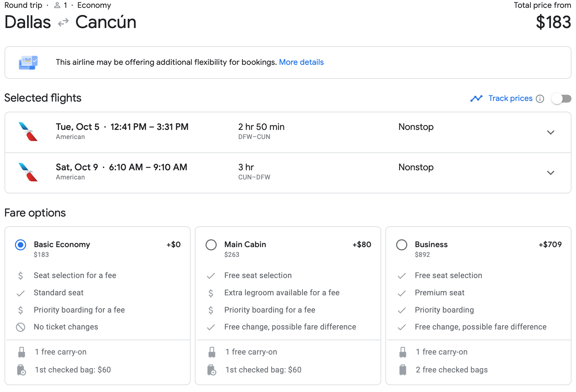576x392 pixels.
Task: Click the flexible booking ticket icon
Action: (28, 63)
